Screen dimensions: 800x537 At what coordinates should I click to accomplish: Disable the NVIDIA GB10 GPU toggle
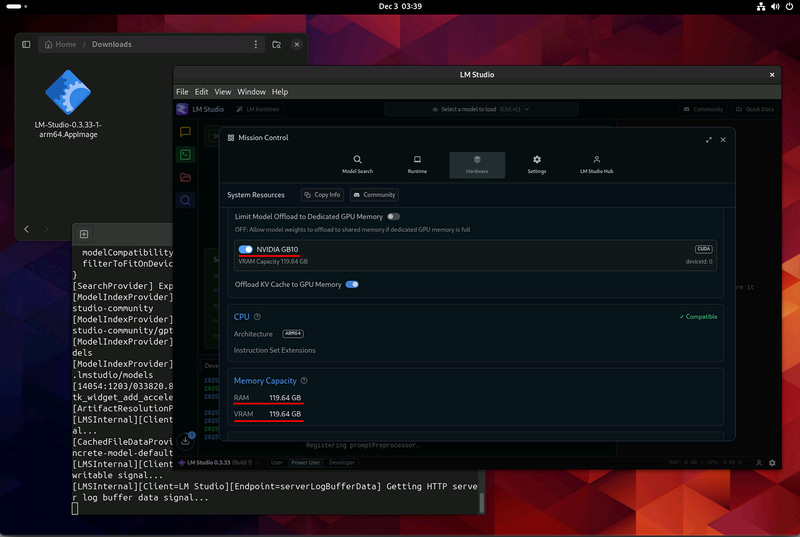pos(245,249)
